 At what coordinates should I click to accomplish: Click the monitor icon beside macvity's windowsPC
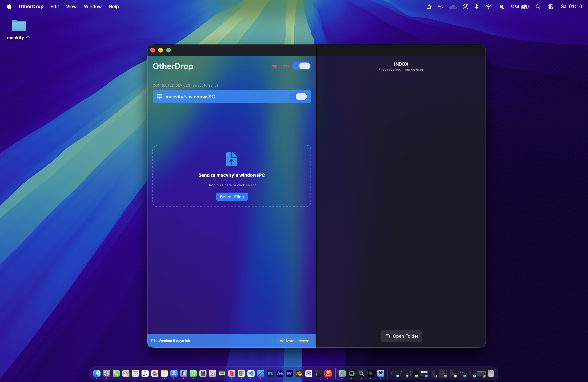click(159, 97)
